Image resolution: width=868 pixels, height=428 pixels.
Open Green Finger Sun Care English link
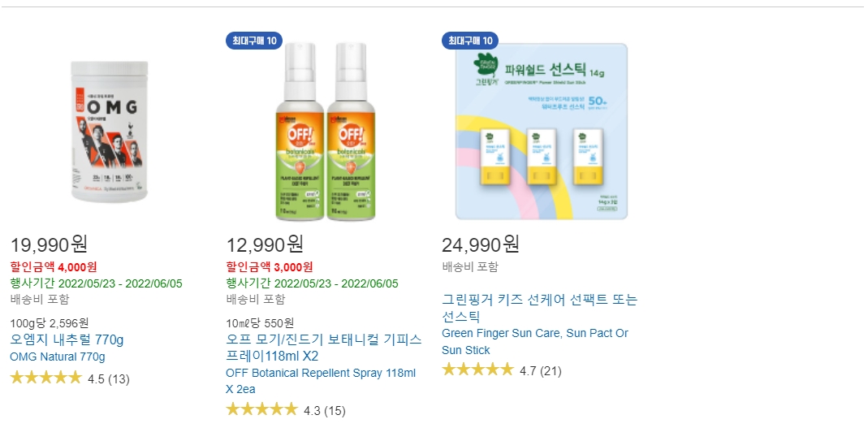click(535, 342)
